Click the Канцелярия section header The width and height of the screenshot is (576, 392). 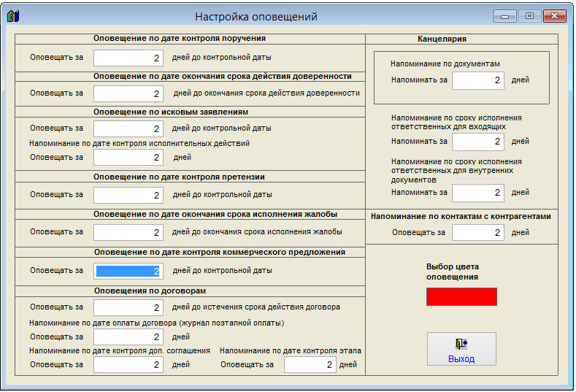click(x=442, y=39)
